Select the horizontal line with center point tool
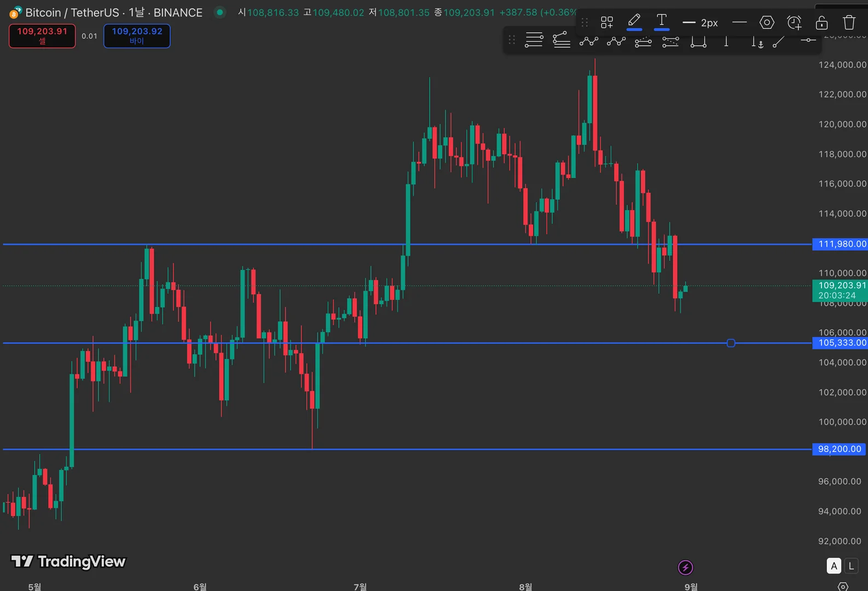 pyautogui.click(x=808, y=40)
